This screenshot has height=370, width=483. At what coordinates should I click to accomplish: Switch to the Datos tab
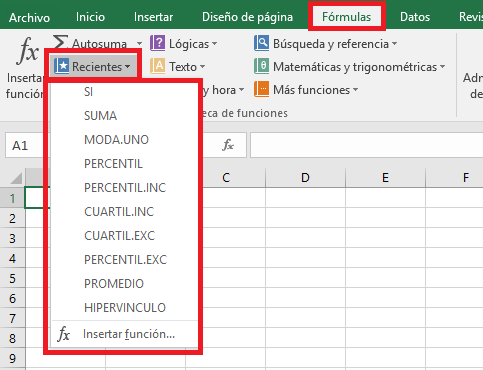coord(415,17)
